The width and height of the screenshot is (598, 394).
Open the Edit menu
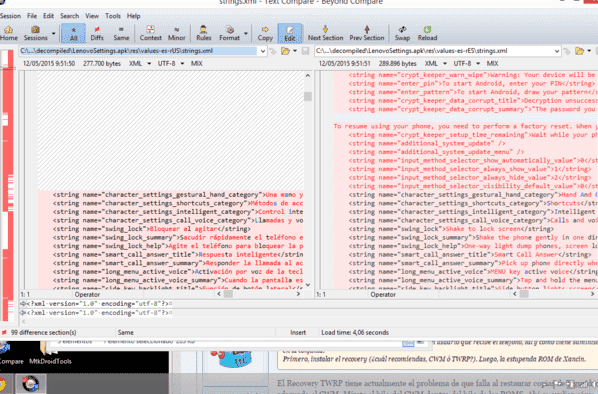48,16
